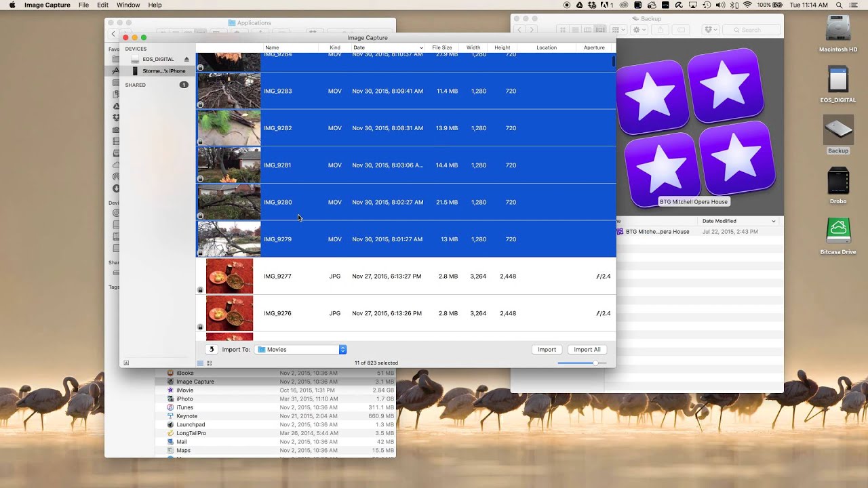Viewport: 868px width, 488px height.
Task: Select EOS_DIGITAL in the Devices sidebar
Action: pos(158,59)
